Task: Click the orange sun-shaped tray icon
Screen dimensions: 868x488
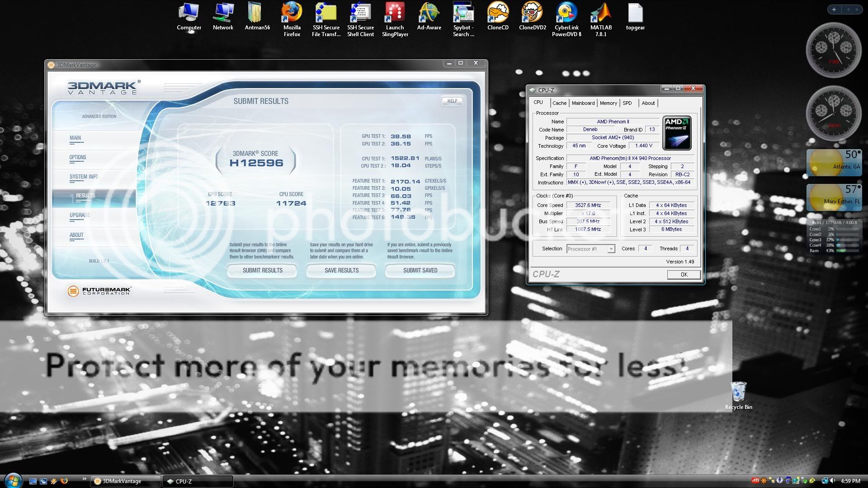Action: (x=764, y=481)
